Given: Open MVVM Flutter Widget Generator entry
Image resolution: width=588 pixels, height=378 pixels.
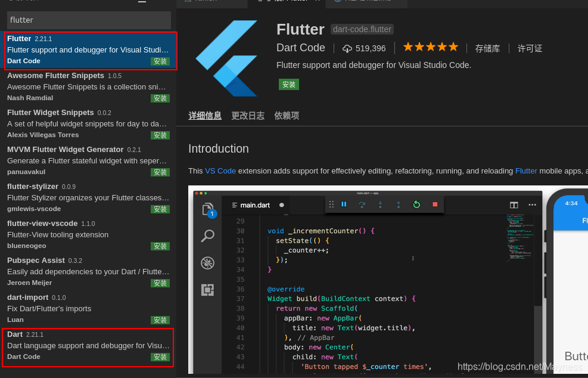Looking at the screenshot, I should [88, 160].
